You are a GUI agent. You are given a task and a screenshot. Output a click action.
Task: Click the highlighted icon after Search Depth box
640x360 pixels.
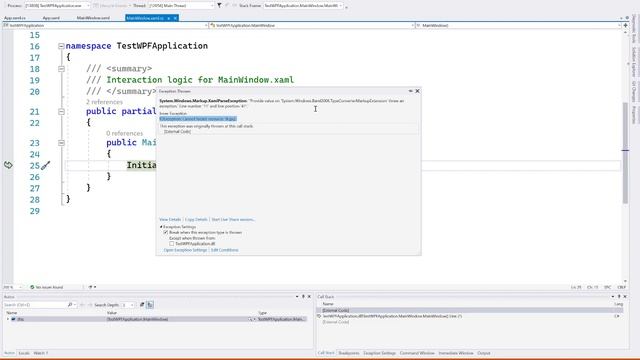click(150, 305)
